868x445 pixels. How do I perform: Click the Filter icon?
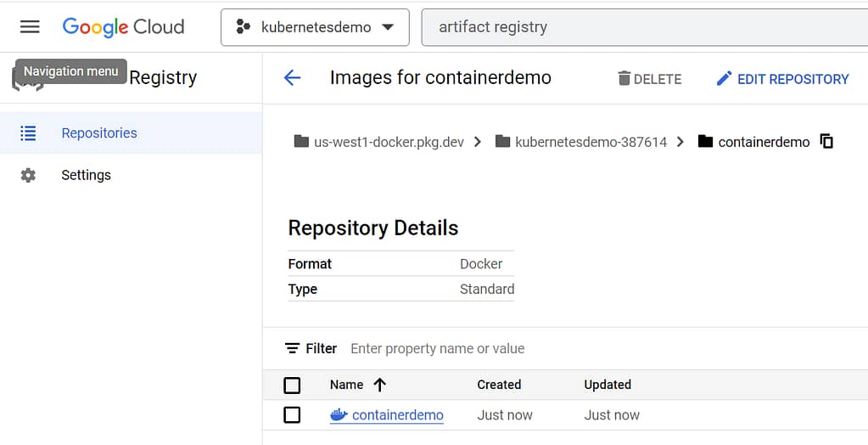click(x=292, y=348)
